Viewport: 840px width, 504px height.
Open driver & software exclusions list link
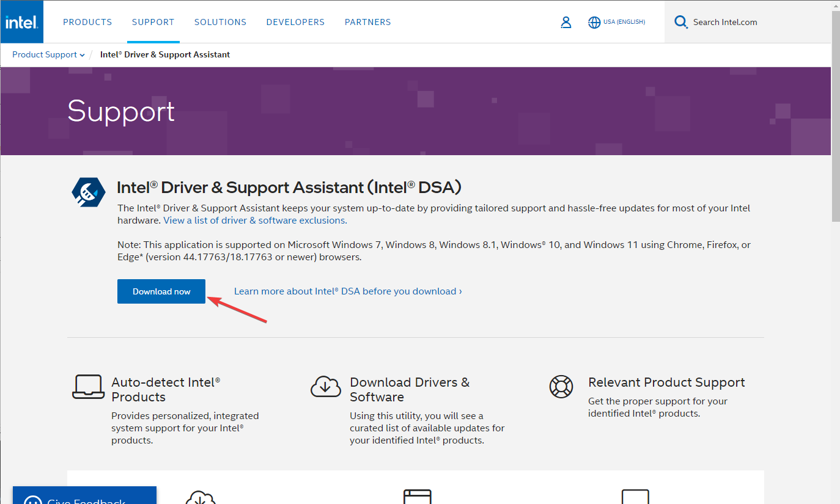click(255, 221)
